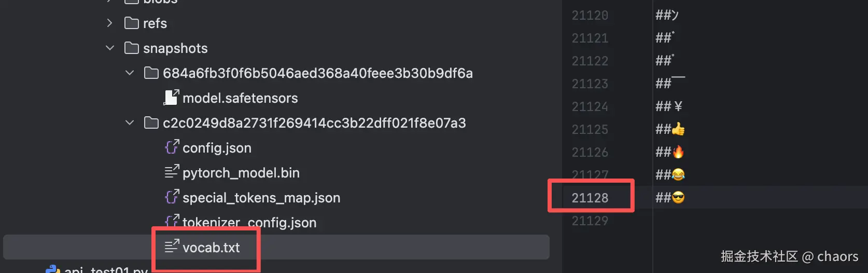Image resolution: width=868 pixels, height=273 pixels.
Task: Click the 684a6fb3 snapshot folder icon
Action: pos(151,73)
